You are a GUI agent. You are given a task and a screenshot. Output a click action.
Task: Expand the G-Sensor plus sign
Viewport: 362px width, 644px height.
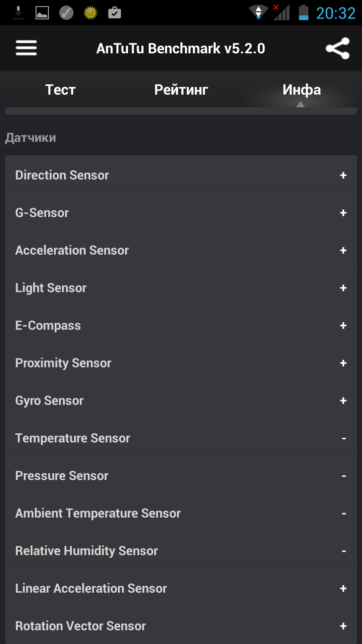coord(343,213)
